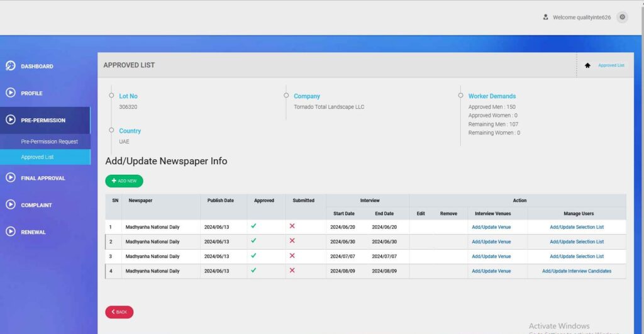Open Add/Update Venue link for row 1

pyautogui.click(x=491, y=227)
